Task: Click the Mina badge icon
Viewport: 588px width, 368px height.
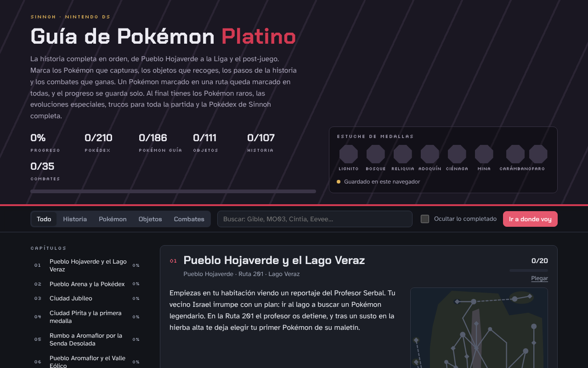Action: click(x=484, y=154)
